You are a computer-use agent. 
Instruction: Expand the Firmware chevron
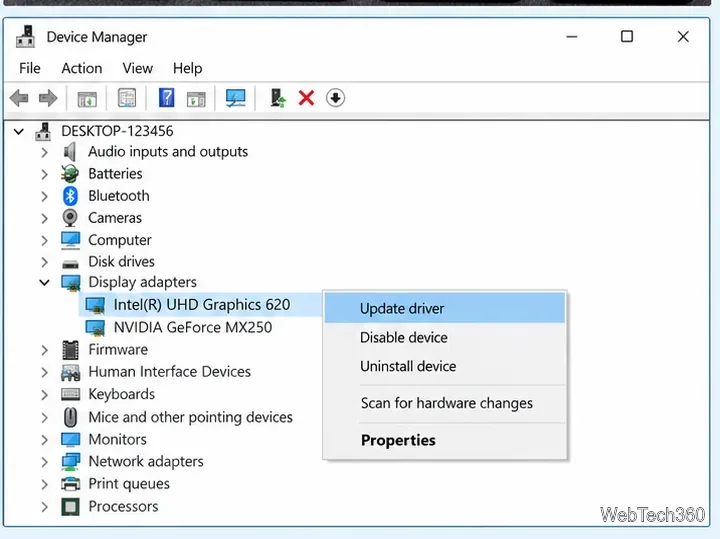45,350
